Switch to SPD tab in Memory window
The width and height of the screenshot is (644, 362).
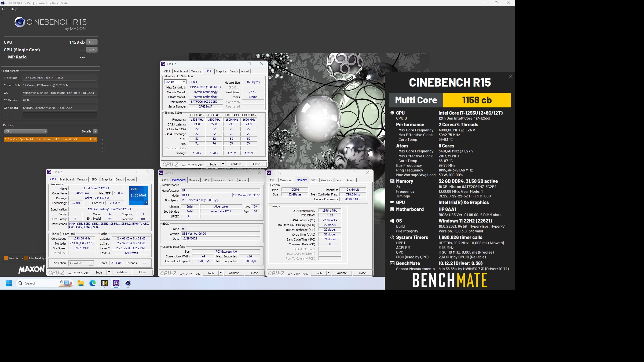point(314,180)
